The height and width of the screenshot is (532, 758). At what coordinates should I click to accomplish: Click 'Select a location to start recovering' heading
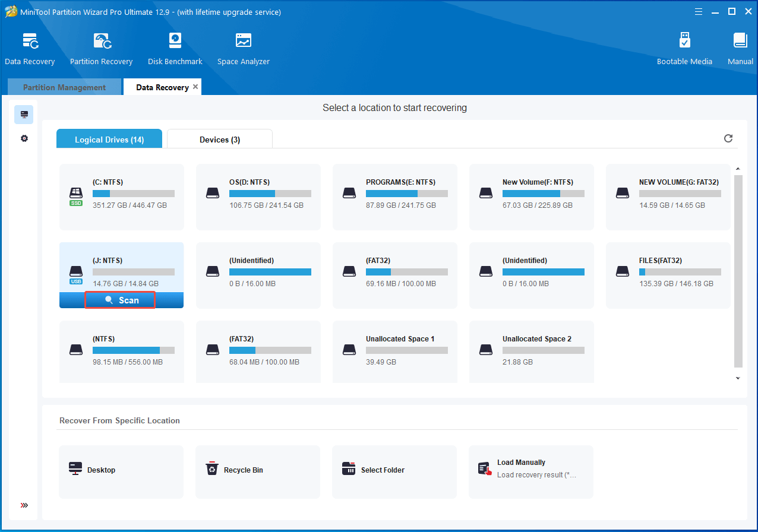pos(394,108)
